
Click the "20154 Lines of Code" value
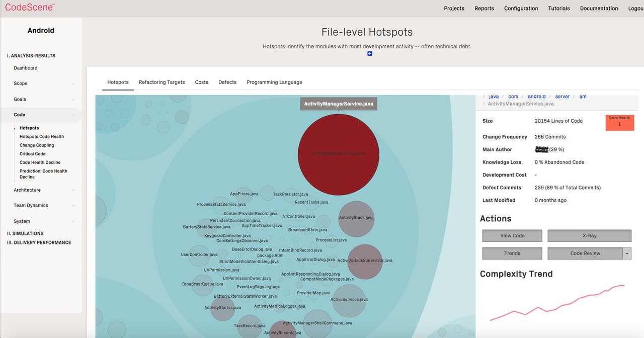click(558, 121)
